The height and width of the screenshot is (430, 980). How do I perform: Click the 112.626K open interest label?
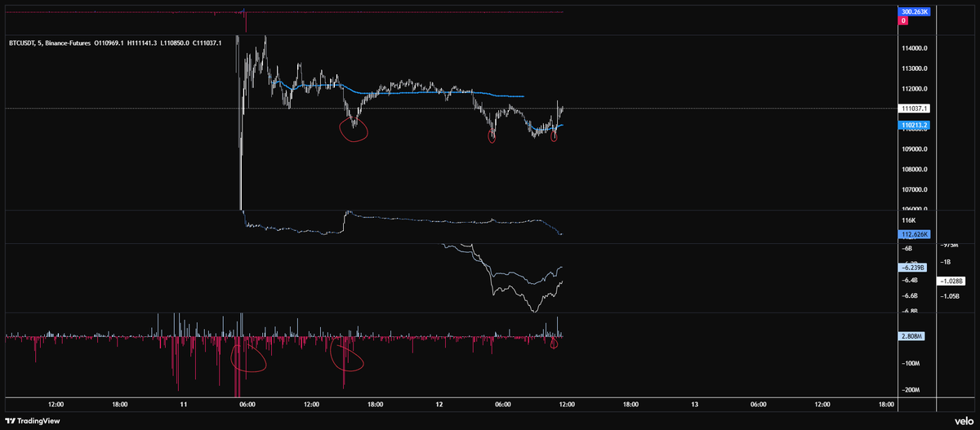click(x=912, y=234)
